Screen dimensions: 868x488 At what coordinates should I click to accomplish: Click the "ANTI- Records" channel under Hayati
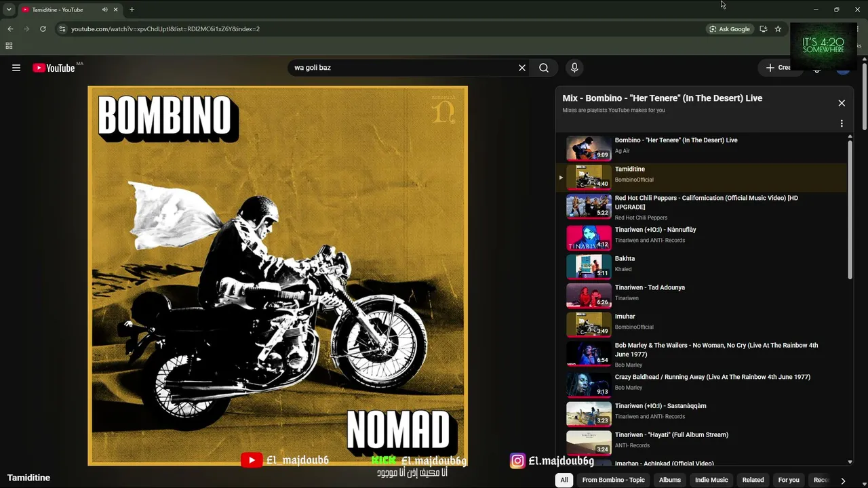(x=632, y=445)
